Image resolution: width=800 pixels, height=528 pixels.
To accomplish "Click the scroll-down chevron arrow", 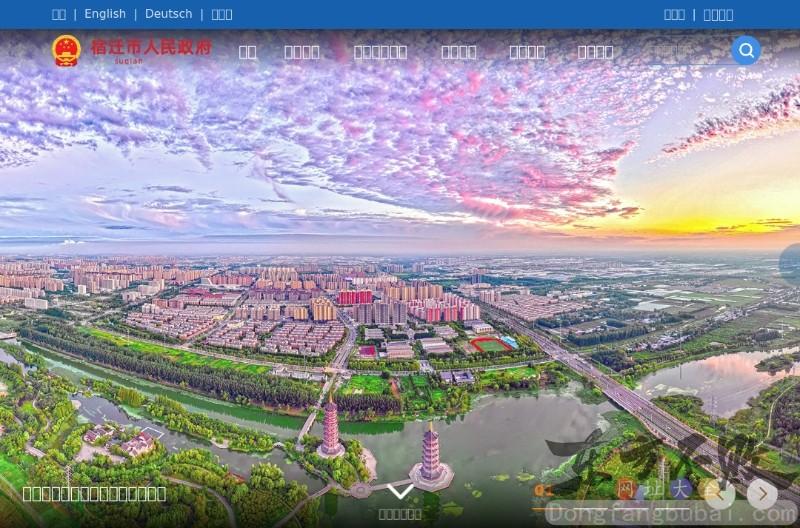I will tap(400, 491).
